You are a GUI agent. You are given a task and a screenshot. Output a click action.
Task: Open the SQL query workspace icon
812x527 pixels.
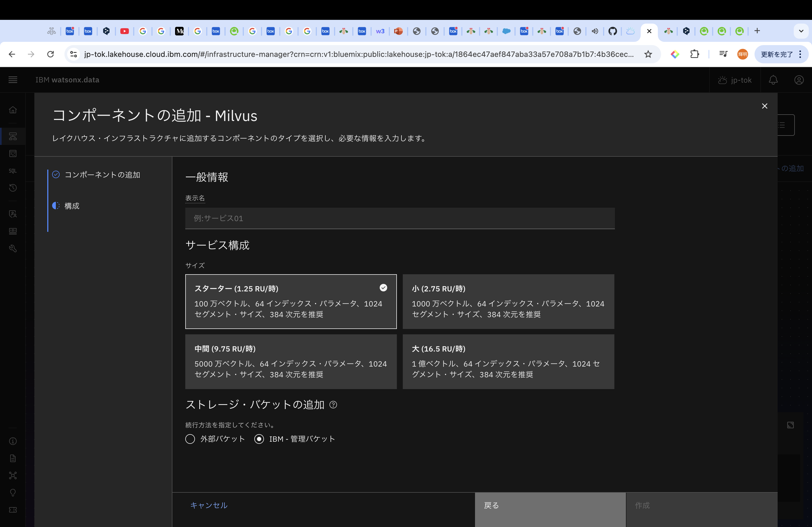click(x=13, y=171)
